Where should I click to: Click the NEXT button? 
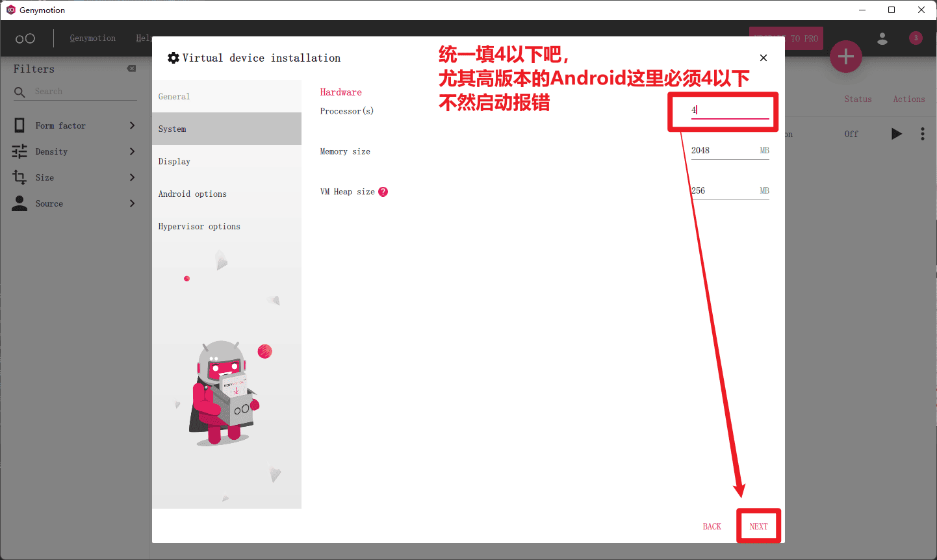tap(758, 526)
